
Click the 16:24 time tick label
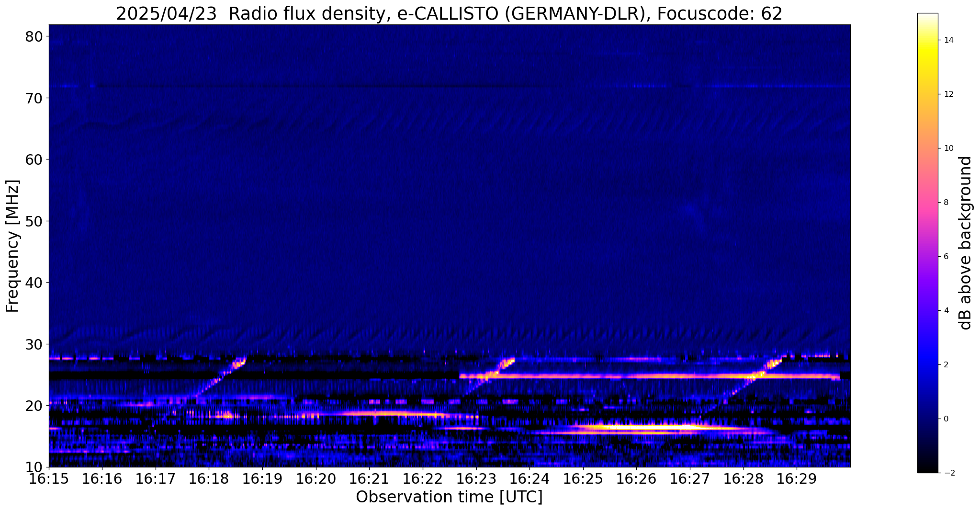[529, 479]
